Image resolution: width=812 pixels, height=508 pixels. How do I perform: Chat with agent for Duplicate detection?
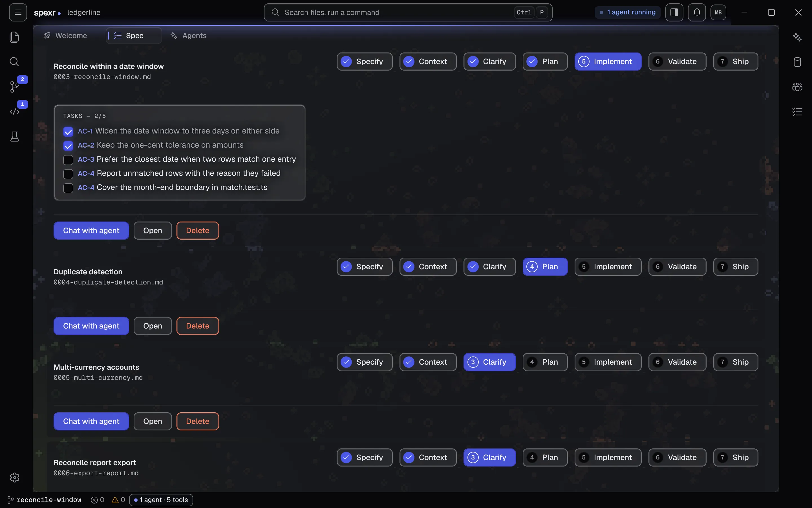click(x=91, y=326)
